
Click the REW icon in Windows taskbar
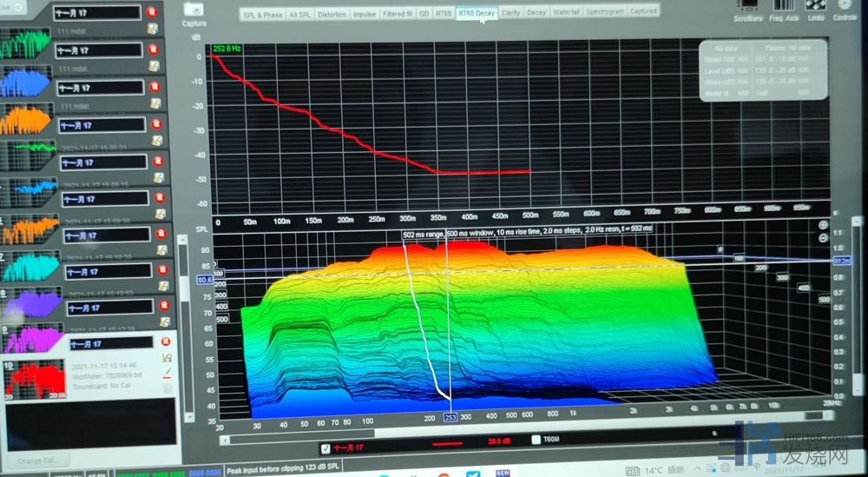[499, 472]
